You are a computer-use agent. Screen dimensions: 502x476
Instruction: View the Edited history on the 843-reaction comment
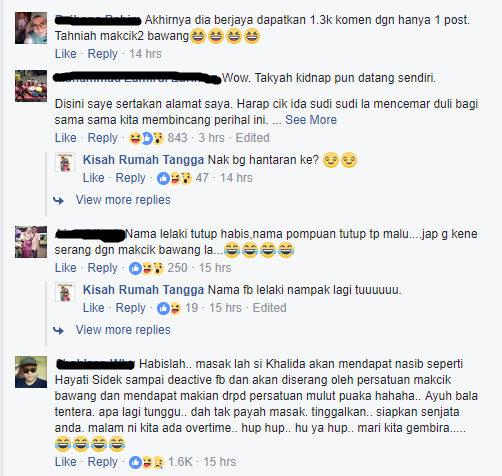[x=253, y=138]
